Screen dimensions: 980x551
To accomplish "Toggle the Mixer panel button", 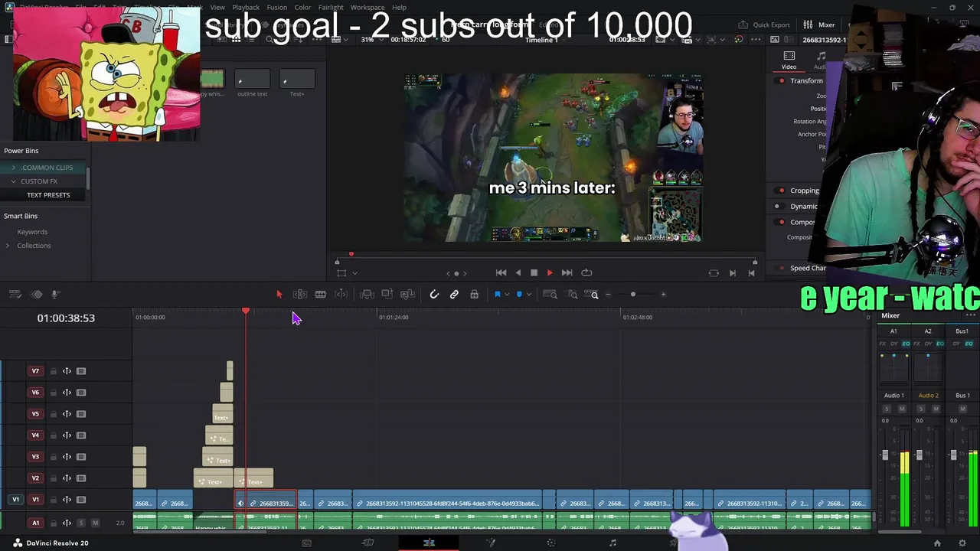I will pyautogui.click(x=819, y=24).
